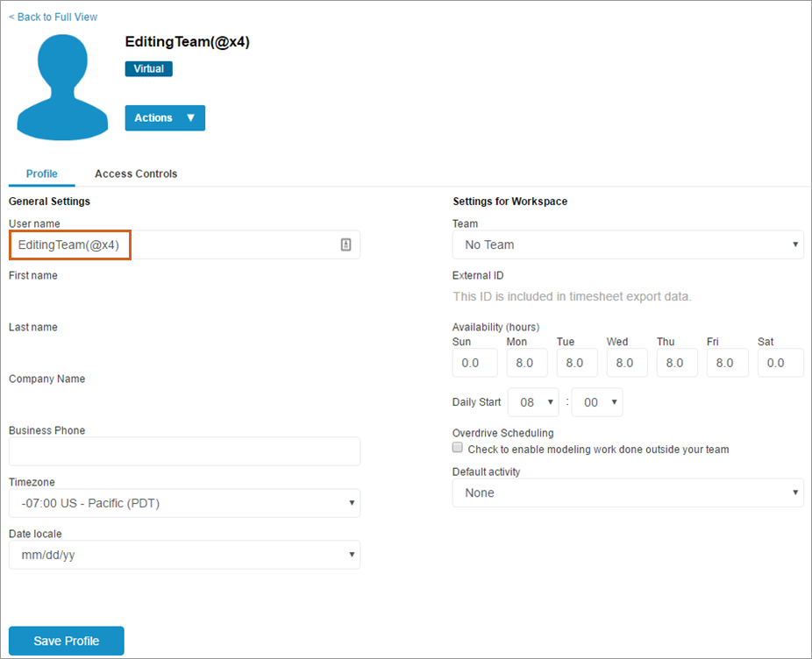Enable the Overdrive Scheduling checkbox
Image resolution: width=812 pixels, height=659 pixels.
[458, 448]
